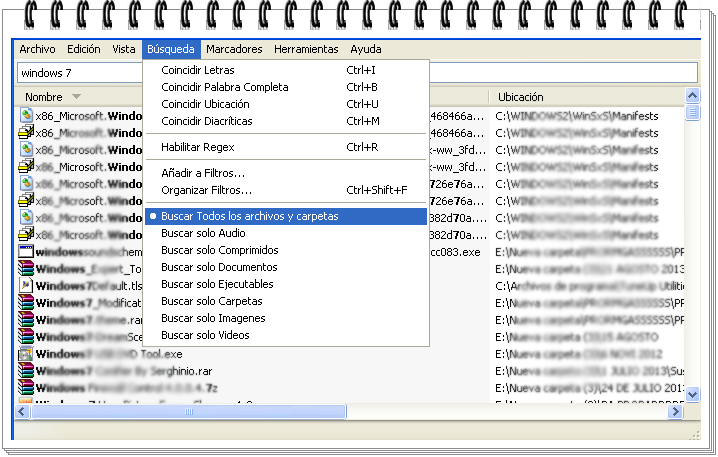The image size is (718, 457).
Task: Select Buscar solo Audio filter
Action: 286,233
